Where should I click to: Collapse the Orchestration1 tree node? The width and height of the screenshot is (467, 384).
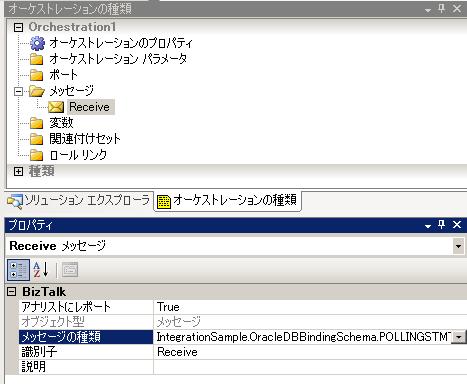pyautogui.click(x=19, y=27)
